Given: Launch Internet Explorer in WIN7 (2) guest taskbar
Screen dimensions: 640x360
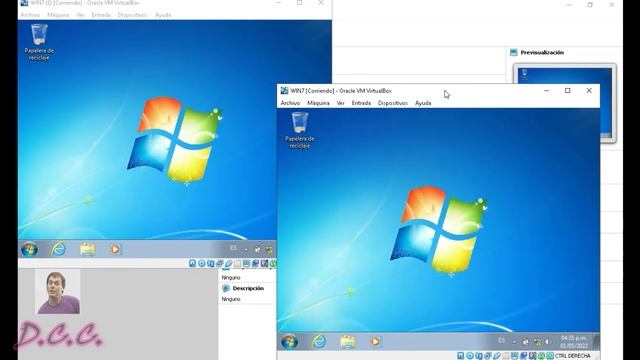Looking at the screenshot, I should pos(58,249).
